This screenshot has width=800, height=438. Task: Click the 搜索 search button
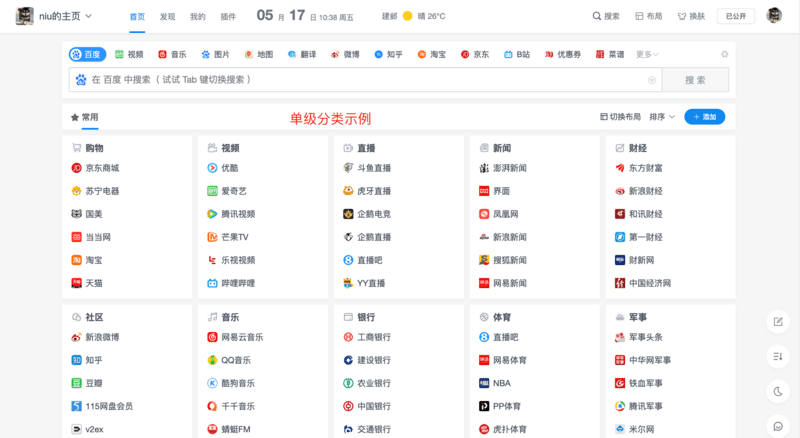click(695, 80)
